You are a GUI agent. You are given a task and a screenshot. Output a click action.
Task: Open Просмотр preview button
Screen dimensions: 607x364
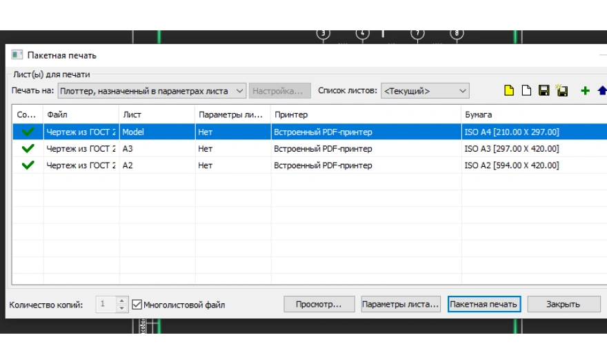(319, 305)
